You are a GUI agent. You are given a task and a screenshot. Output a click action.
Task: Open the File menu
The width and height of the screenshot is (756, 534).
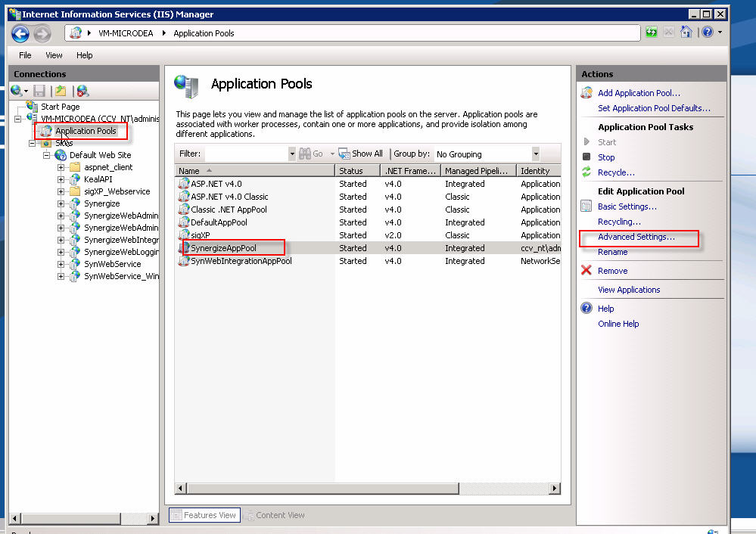pos(25,55)
